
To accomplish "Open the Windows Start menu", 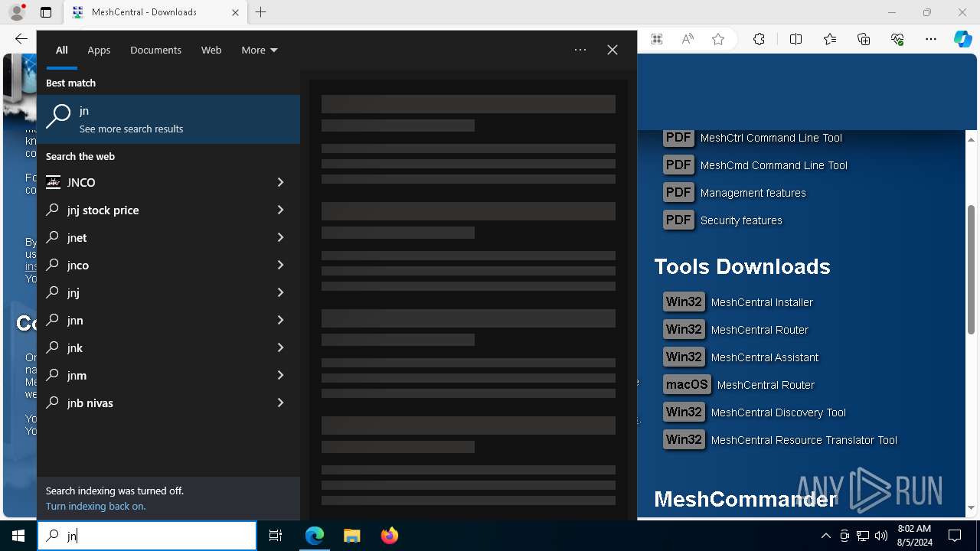I will click(18, 536).
